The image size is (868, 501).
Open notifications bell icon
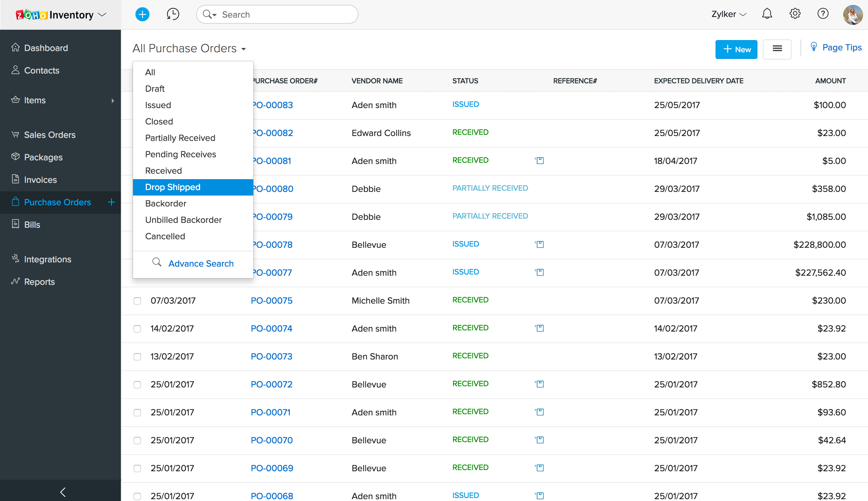pos(767,14)
